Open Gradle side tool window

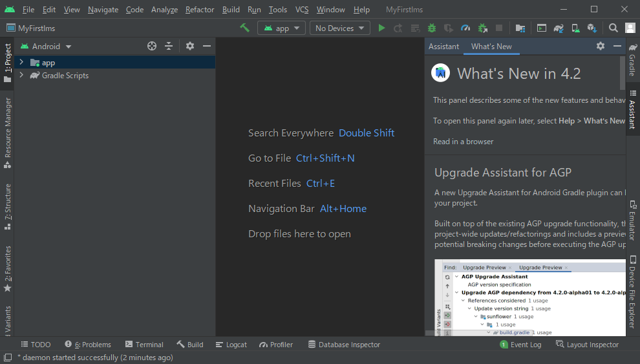632,59
